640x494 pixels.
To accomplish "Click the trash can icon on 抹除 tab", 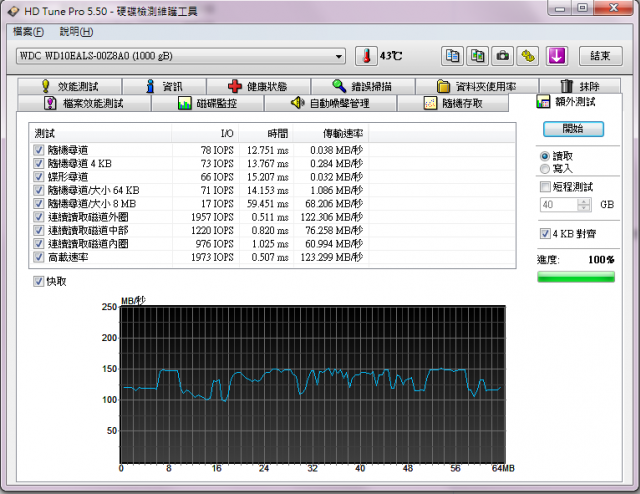I will point(567,86).
